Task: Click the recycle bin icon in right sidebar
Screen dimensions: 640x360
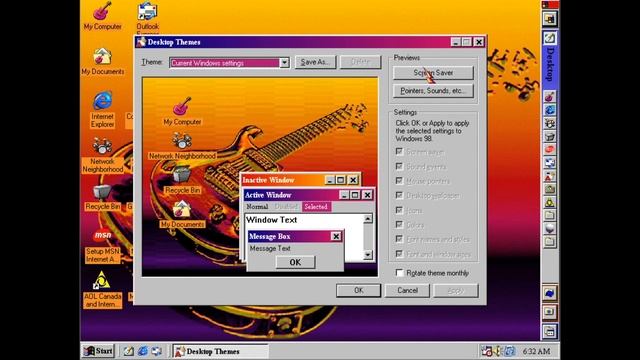Action: 549,136
